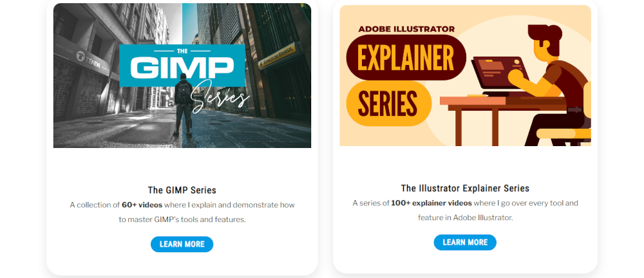Viewport: 644px width, 278px height.
Task: Open the Illustrator Explainer Series thumbnail
Action: 465,75
